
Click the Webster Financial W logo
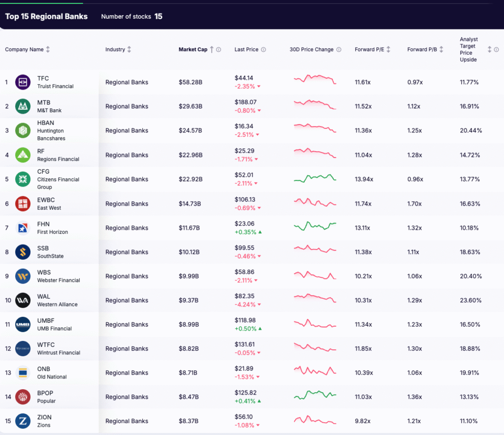(22, 276)
